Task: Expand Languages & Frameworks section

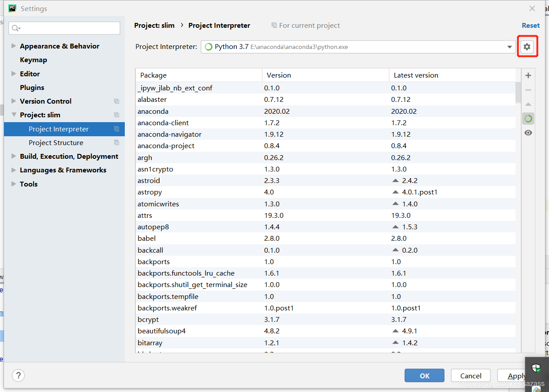Action: tap(14, 170)
